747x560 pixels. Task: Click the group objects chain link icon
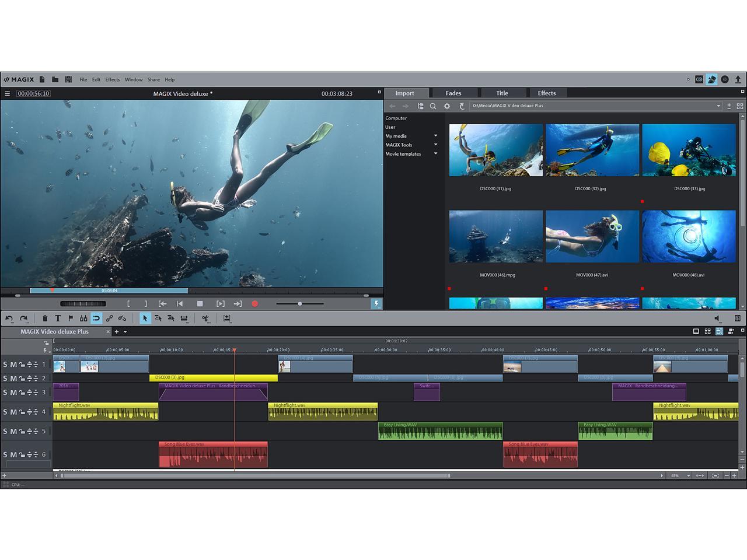[x=109, y=318]
